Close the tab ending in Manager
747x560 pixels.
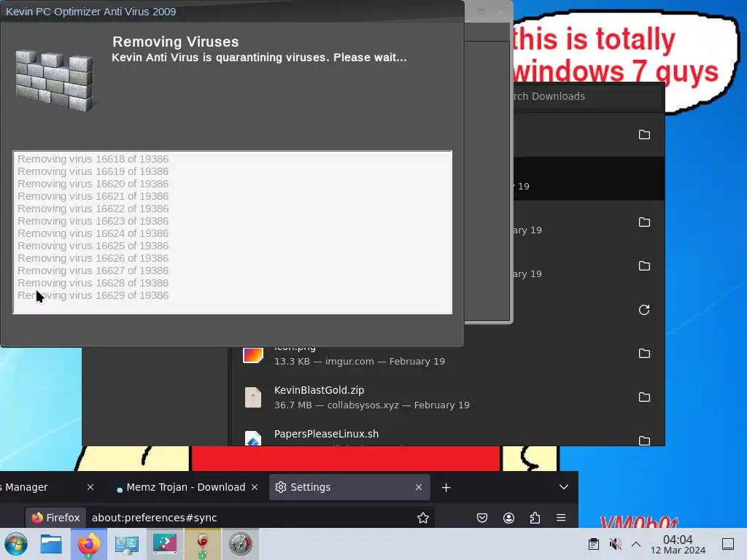[x=90, y=487]
